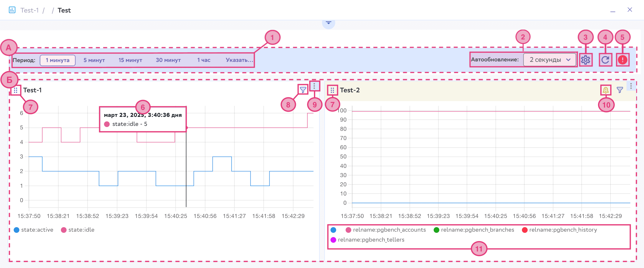Open three-dot menu on Test-1 panel
The height and width of the screenshot is (268, 644).
(314, 86)
